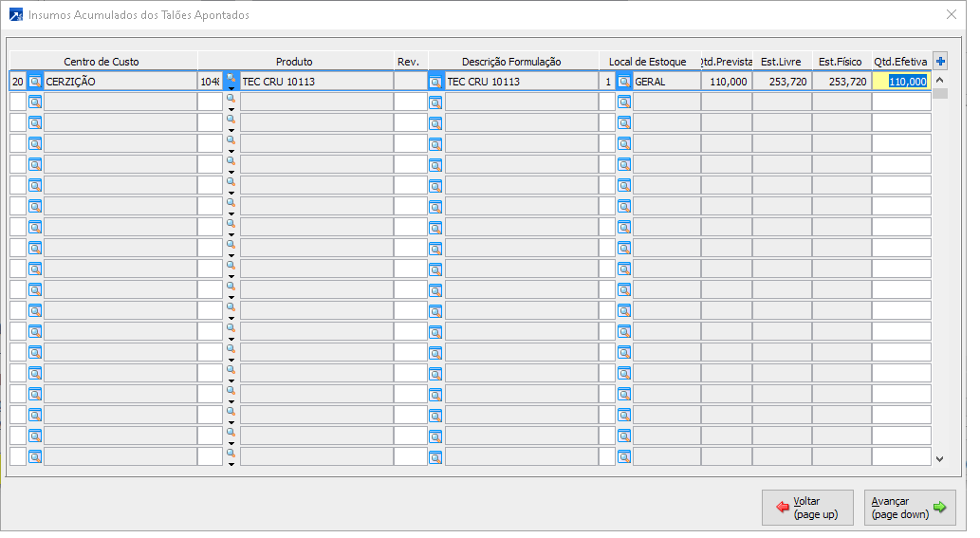
Task: Open the Centro de Custo lookup beside CERZIÇÃO
Action: pos(35,82)
